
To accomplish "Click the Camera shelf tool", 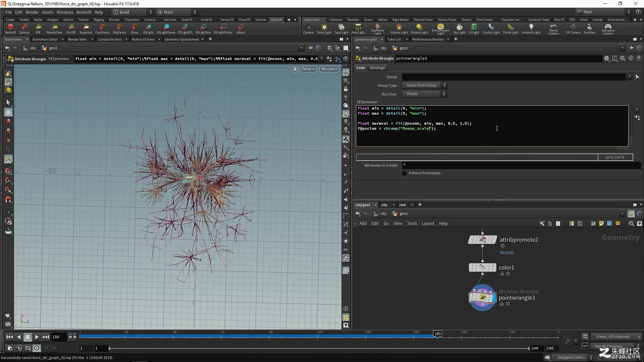I will [x=308, y=29].
